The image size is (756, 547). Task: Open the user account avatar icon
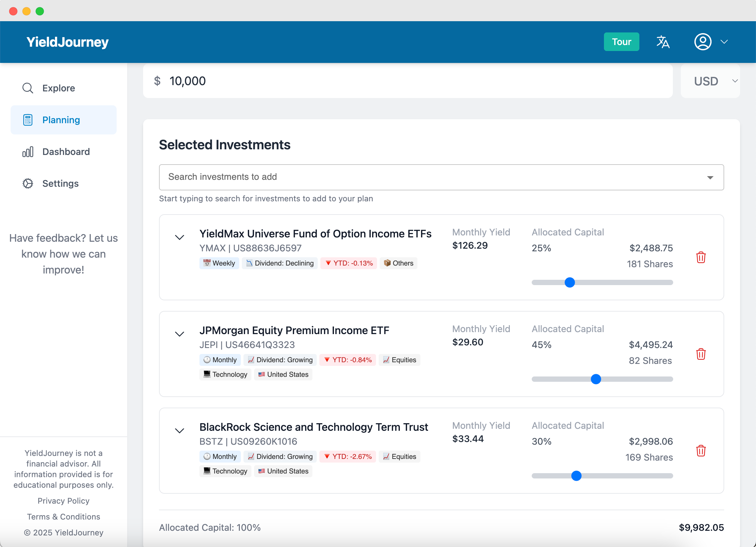click(x=703, y=42)
